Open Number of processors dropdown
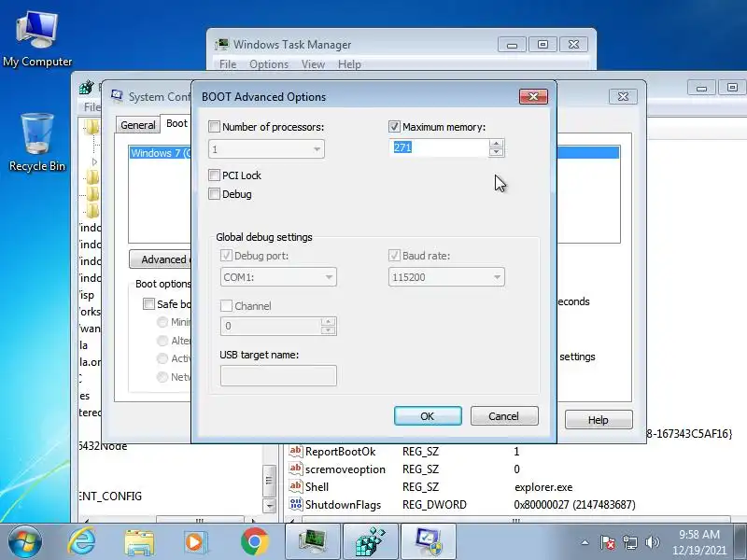This screenshot has width=747, height=560. 317,149
